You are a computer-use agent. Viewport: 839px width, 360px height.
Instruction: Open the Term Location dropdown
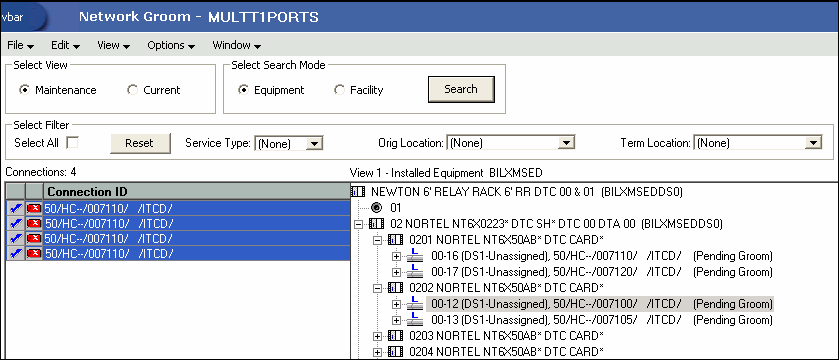(x=814, y=143)
